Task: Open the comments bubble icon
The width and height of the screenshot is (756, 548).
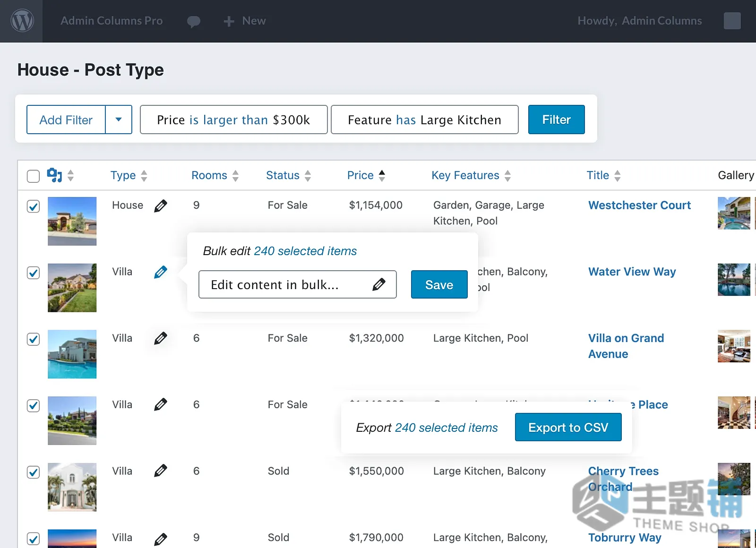Action: coord(194,21)
